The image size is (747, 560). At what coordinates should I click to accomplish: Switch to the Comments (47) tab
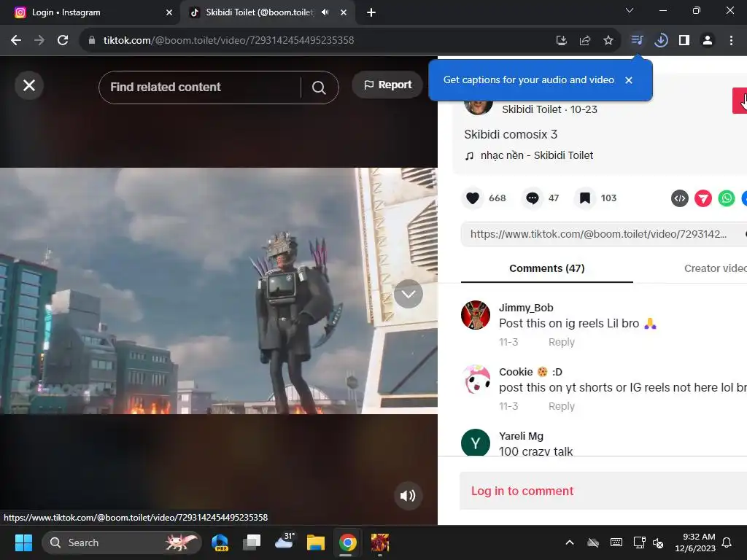point(547,268)
